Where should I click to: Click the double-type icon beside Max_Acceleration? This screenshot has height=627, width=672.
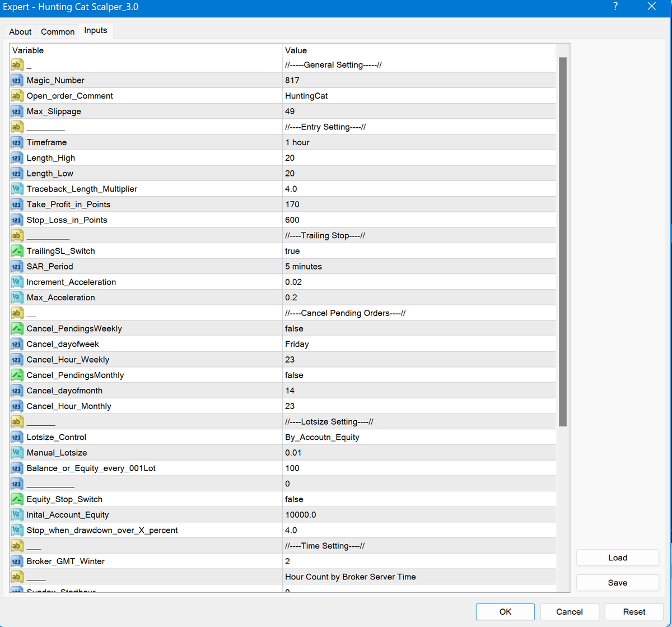(x=16, y=298)
